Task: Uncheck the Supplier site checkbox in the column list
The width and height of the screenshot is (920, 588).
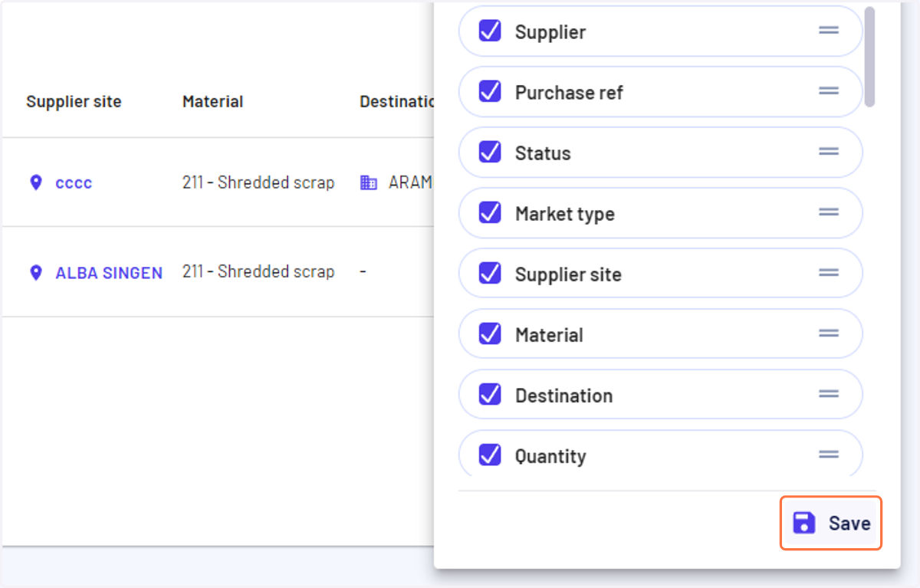Action: (490, 273)
